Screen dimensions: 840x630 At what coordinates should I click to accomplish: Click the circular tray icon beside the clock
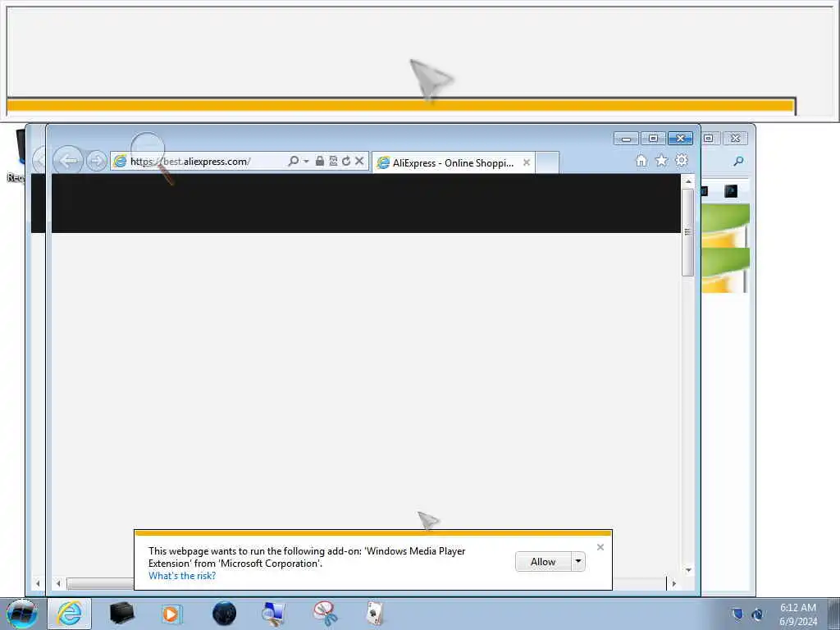tap(757, 614)
